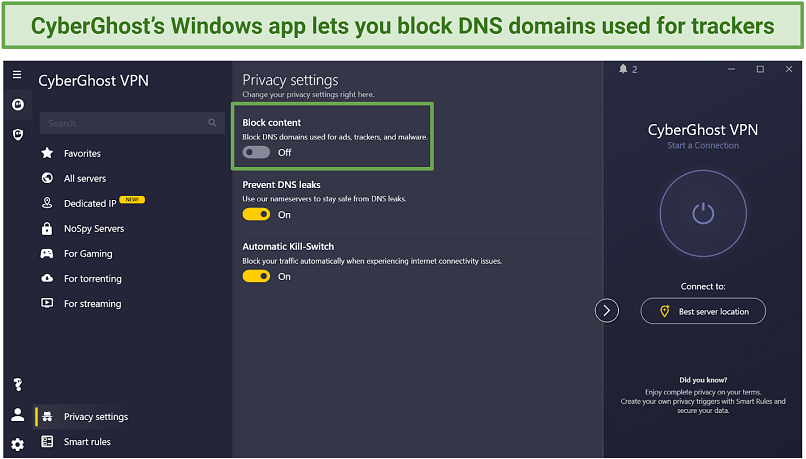Select NoSpy Servers menu item
The width and height of the screenshot is (806, 459).
click(94, 229)
